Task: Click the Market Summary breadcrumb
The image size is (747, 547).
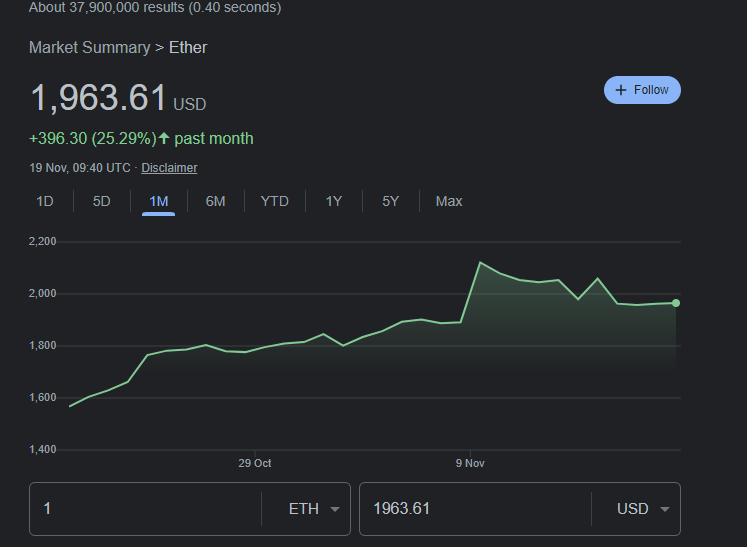Action: click(x=89, y=47)
